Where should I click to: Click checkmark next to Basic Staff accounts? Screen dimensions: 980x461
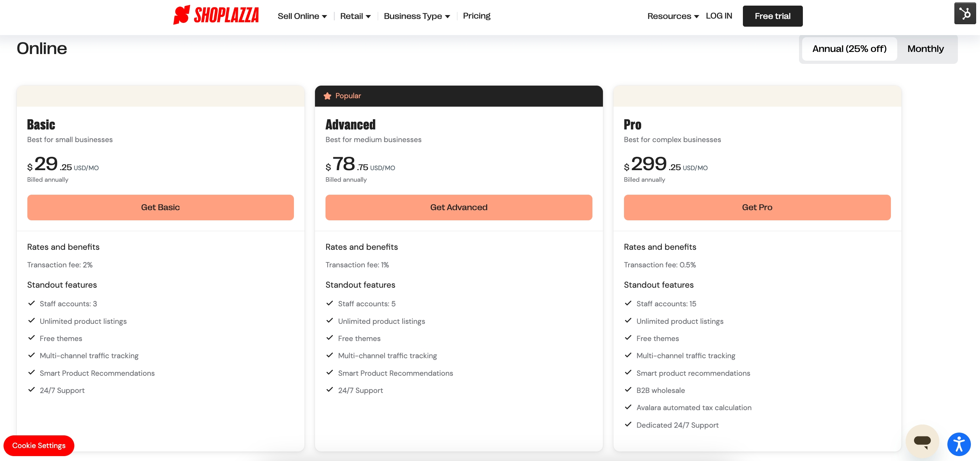click(32, 303)
